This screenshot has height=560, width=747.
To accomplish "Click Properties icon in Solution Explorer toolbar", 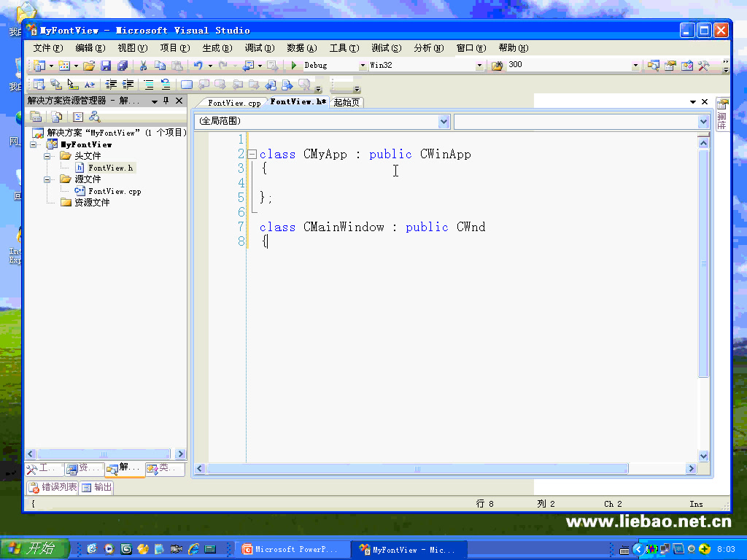I will click(36, 117).
